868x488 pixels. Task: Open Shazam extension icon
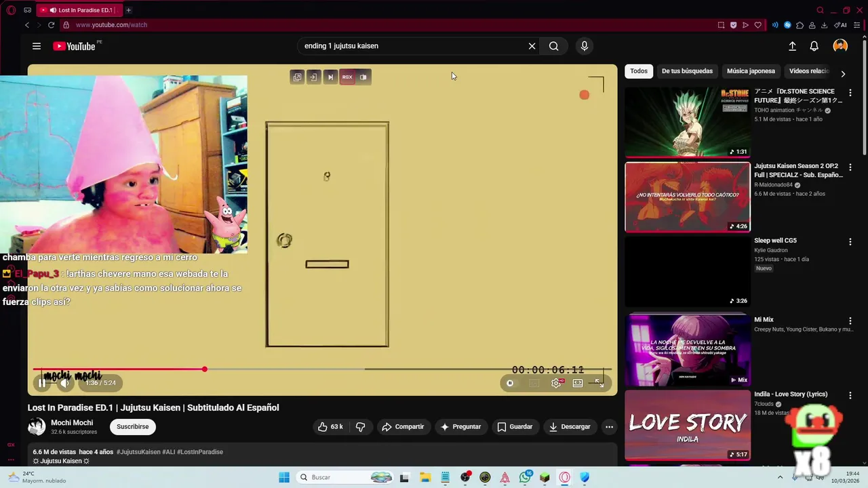pyautogui.click(x=787, y=25)
